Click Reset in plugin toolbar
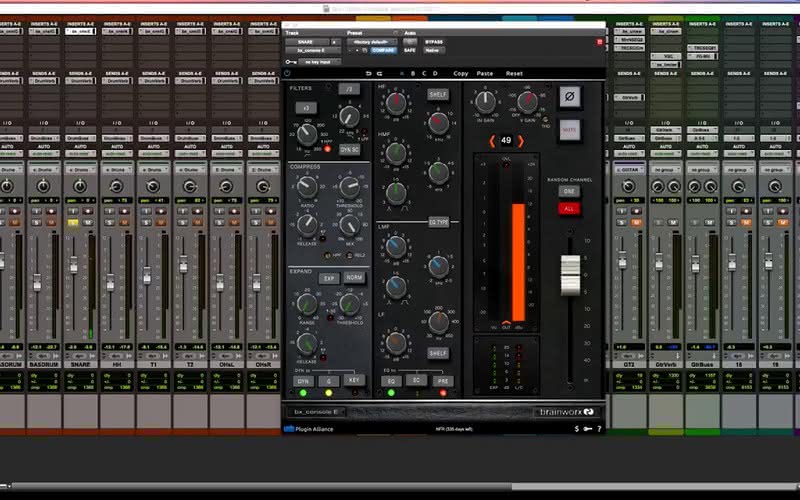 [514, 73]
